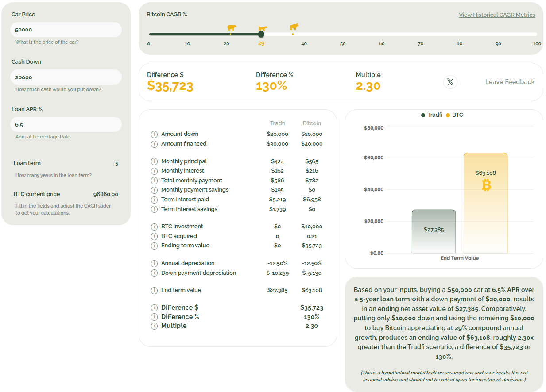This screenshot has width=546, height=392.
Task: Click info icon beside Term interest savings
Action: pos(154,209)
